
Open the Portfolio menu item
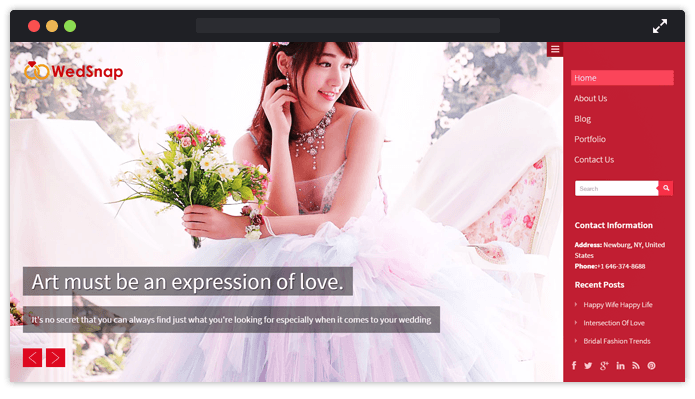(x=590, y=139)
